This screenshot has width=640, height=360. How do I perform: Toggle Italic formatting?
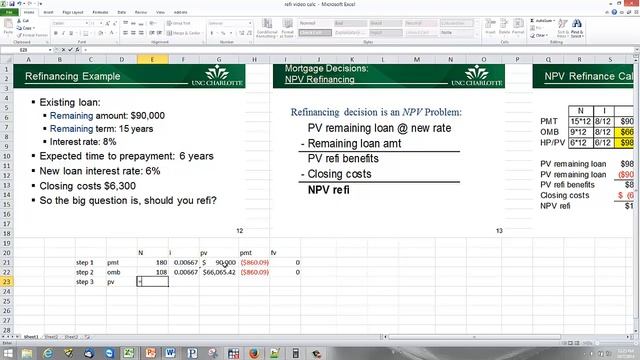tap(63, 33)
